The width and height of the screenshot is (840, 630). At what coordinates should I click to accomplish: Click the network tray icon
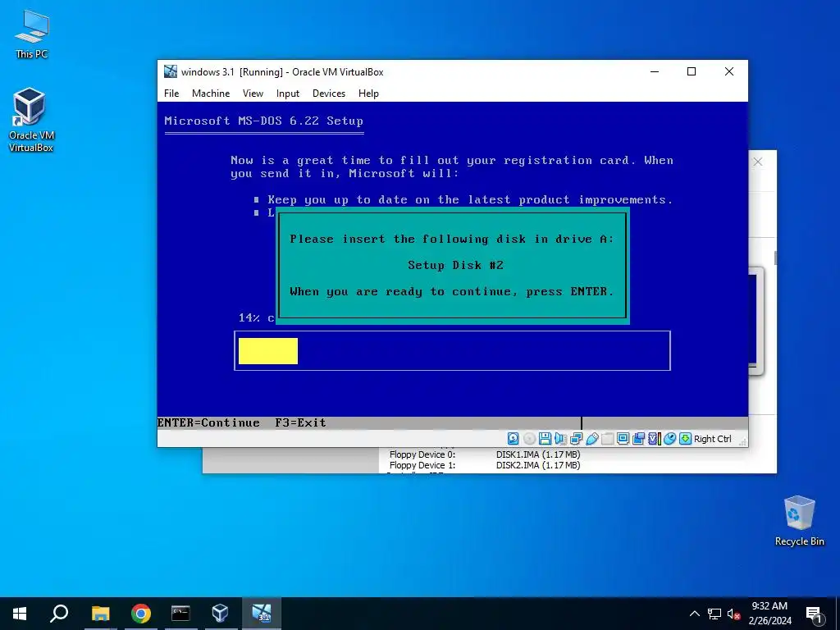(x=714, y=614)
